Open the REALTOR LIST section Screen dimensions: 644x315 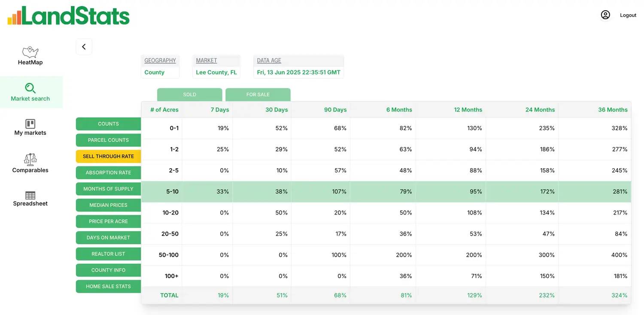click(108, 254)
